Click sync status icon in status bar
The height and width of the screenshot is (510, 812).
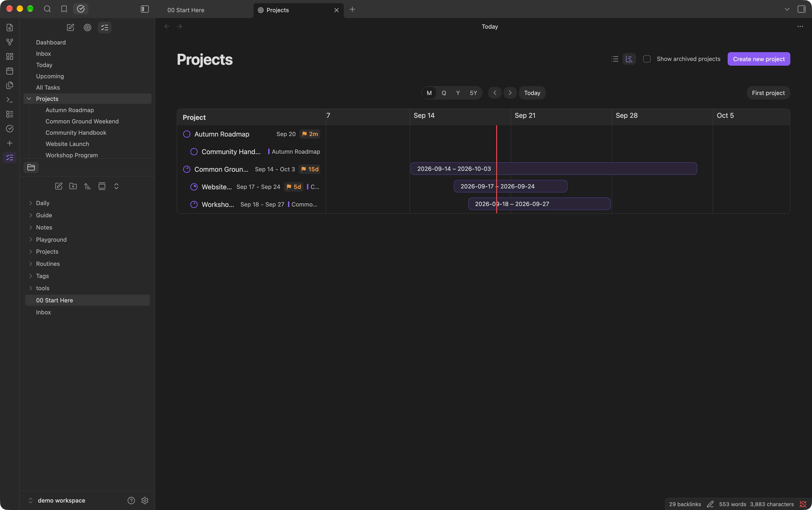(803, 504)
